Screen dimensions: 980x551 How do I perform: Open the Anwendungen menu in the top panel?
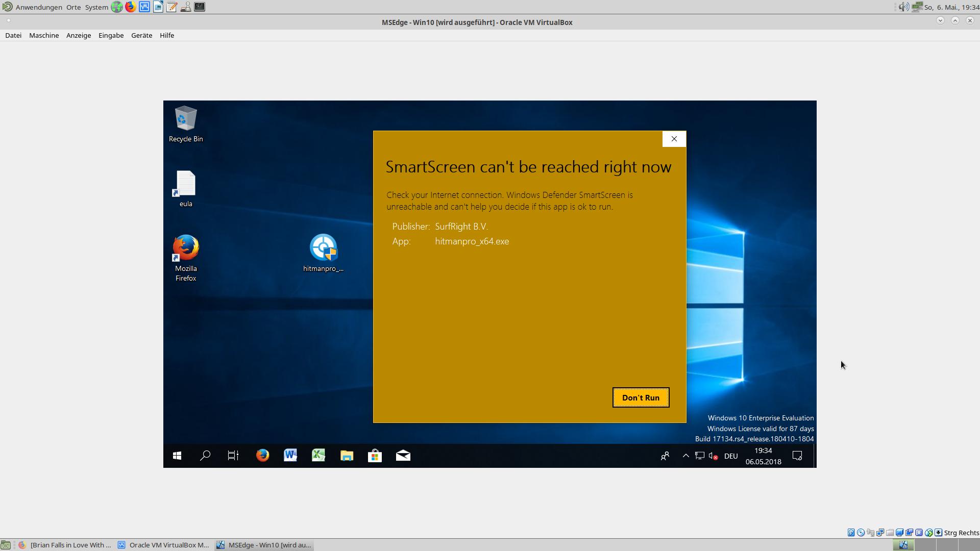click(38, 7)
